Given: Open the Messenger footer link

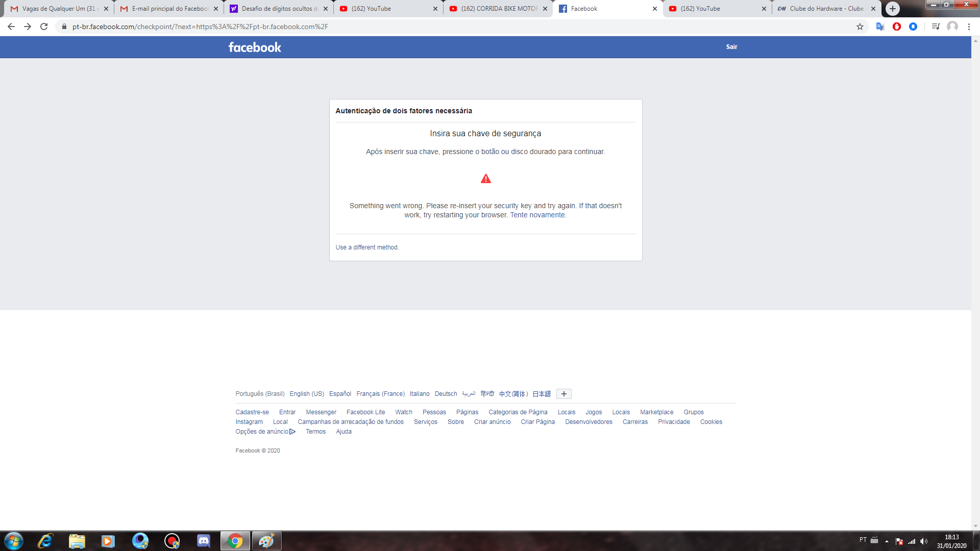Looking at the screenshot, I should [x=321, y=412].
